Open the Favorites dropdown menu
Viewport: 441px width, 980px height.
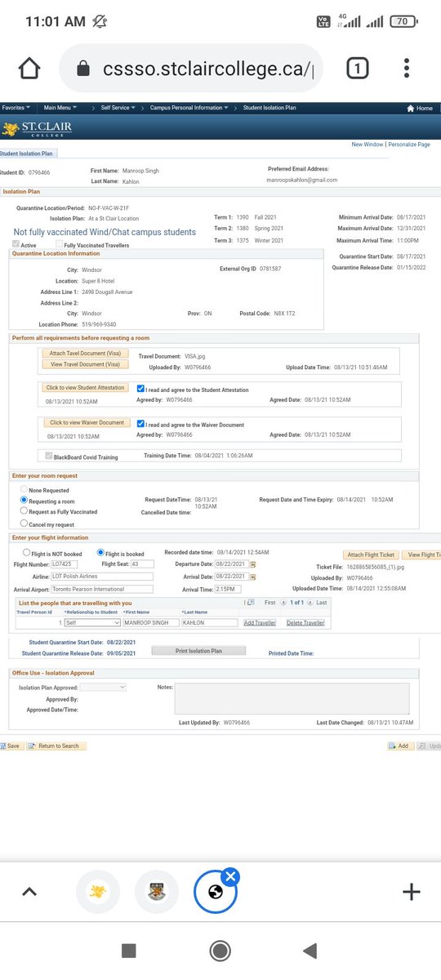[16, 108]
